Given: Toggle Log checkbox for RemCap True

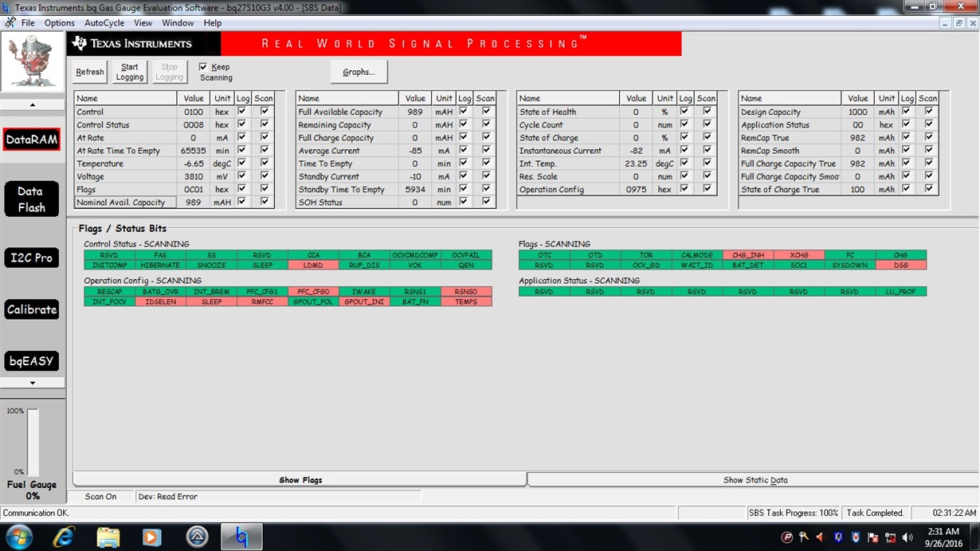Looking at the screenshot, I should tap(907, 138).
